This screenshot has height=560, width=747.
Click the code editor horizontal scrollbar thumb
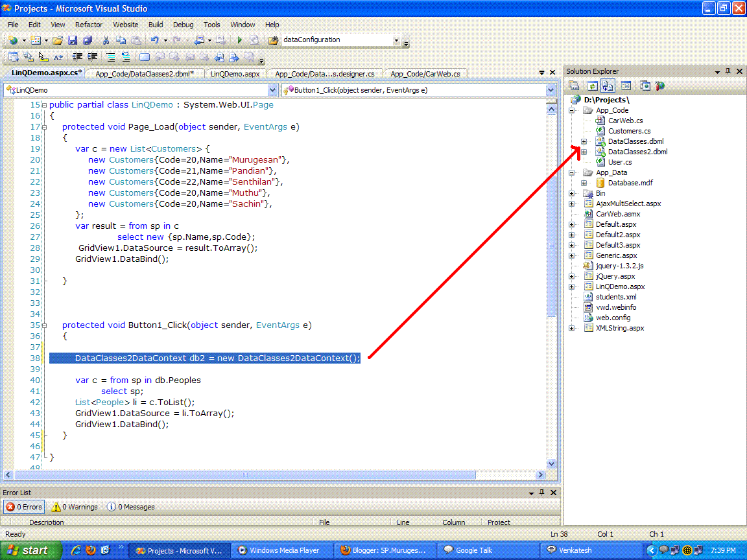pyautogui.click(x=245, y=474)
